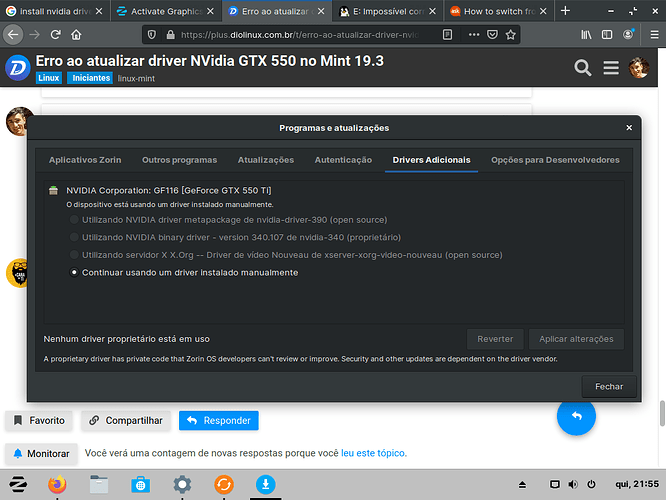
Task: Click the display icon in system tray
Action: 554,484
